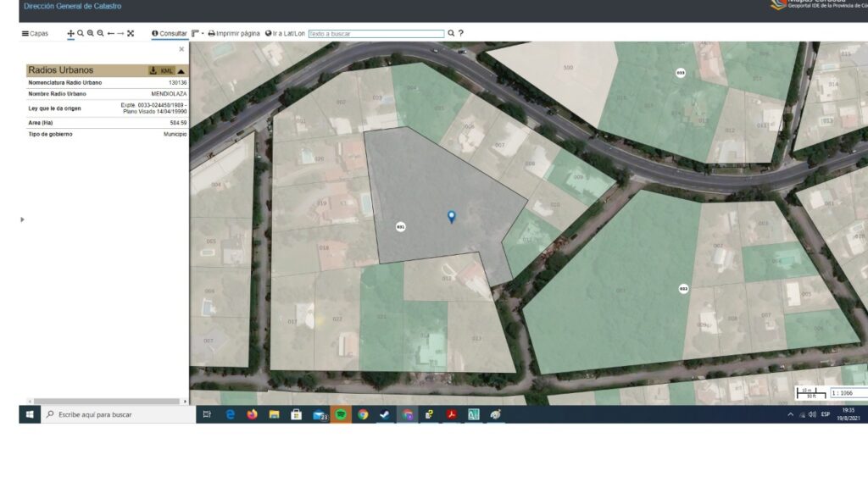Screen dimensions: 868x488
Task: Download Radios Urbanos as KML
Action: click(161, 70)
